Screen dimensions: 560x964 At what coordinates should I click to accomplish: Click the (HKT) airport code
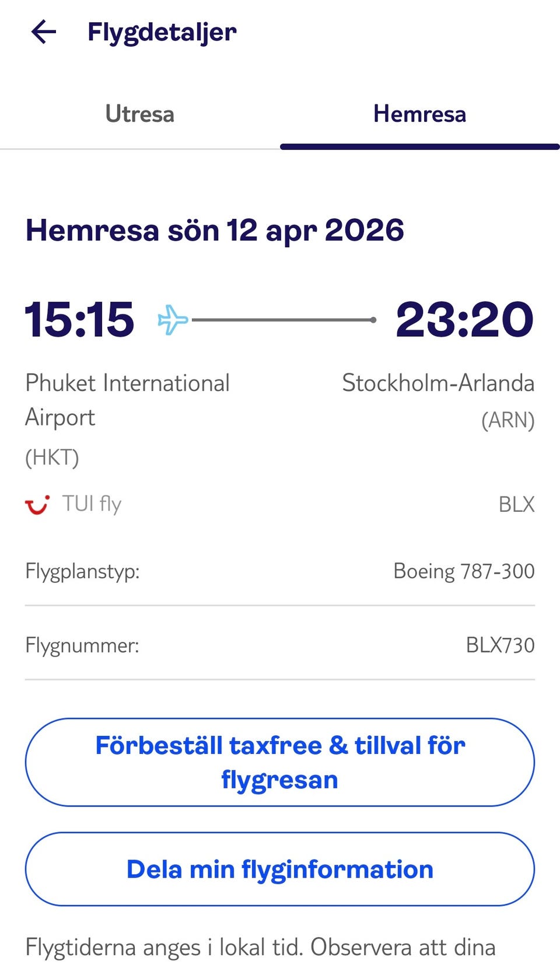click(52, 457)
